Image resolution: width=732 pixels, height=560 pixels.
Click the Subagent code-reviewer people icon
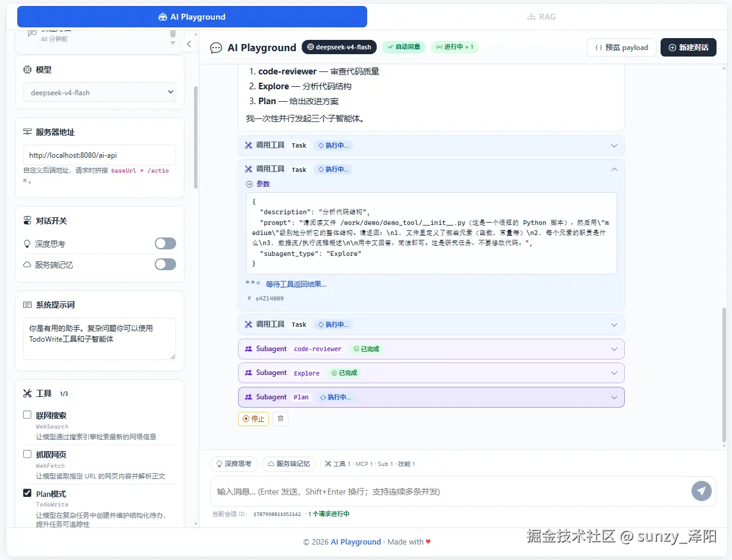click(x=249, y=349)
